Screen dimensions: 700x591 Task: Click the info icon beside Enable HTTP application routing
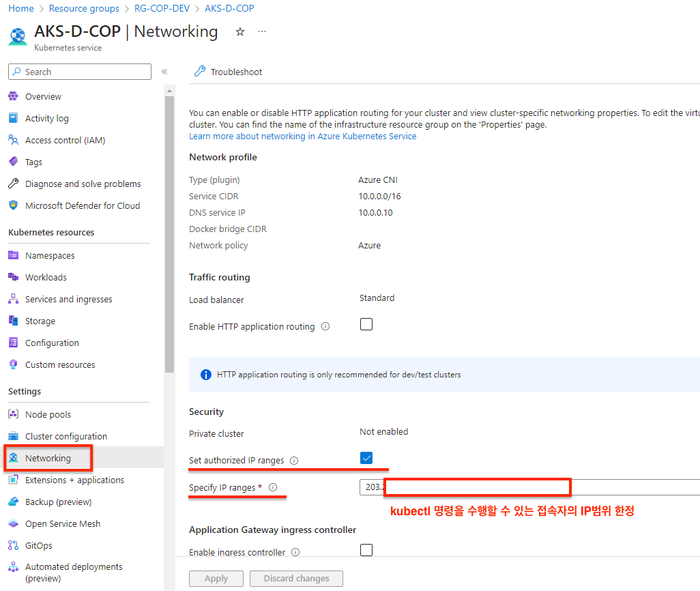pyautogui.click(x=326, y=326)
